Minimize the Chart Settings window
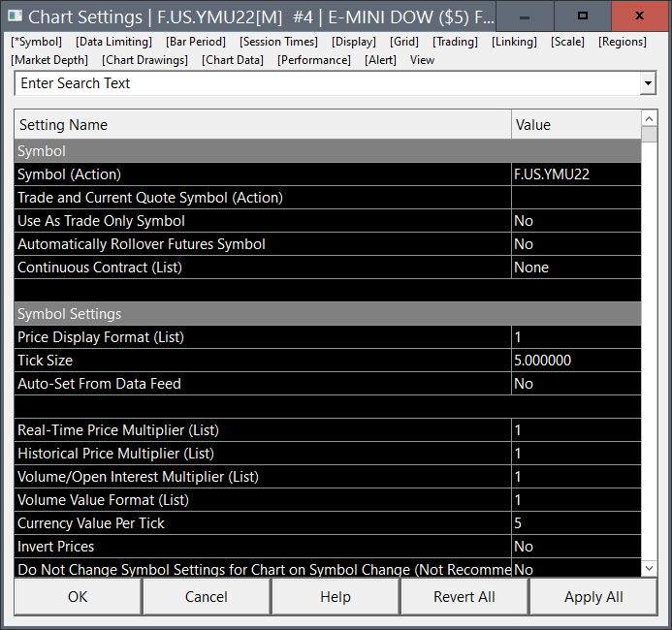The width and height of the screenshot is (672, 630). click(x=525, y=16)
